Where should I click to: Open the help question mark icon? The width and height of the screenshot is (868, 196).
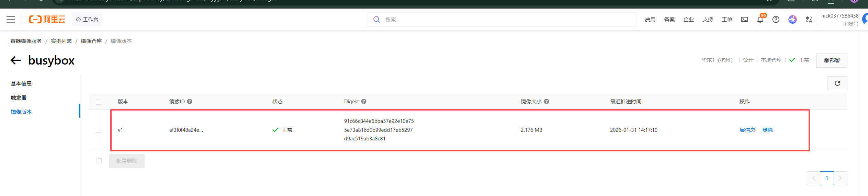pyautogui.click(x=776, y=19)
